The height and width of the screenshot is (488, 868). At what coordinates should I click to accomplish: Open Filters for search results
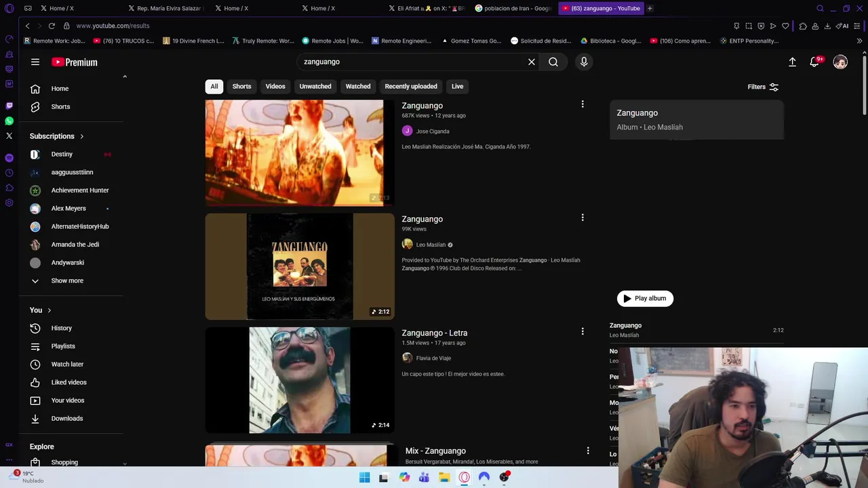click(x=763, y=87)
